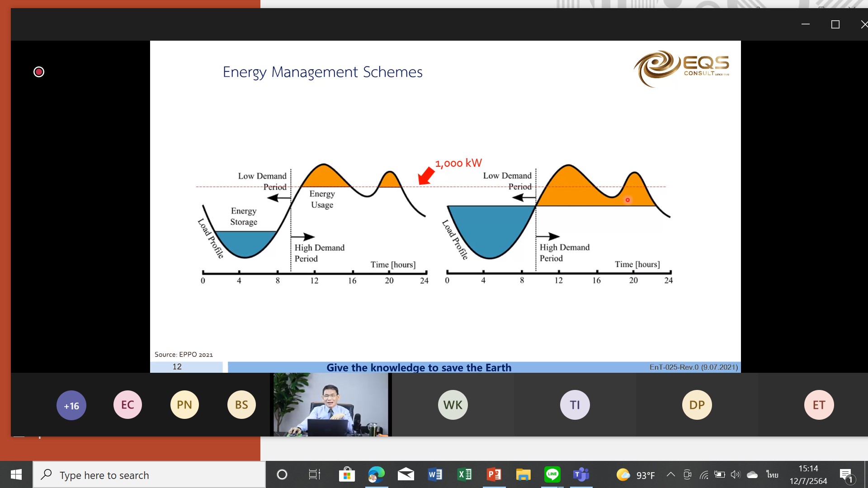Click the EQS Consult logo on slide
Image resolution: width=868 pixels, height=488 pixels.
tap(681, 69)
